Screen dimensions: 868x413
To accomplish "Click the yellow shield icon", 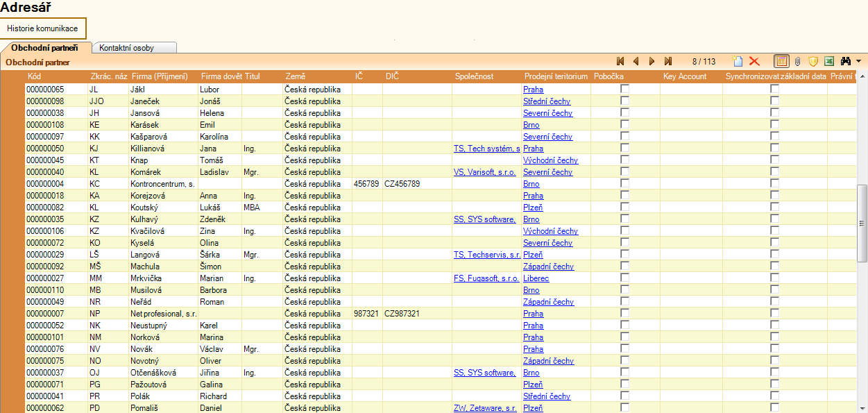I will tap(813, 61).
